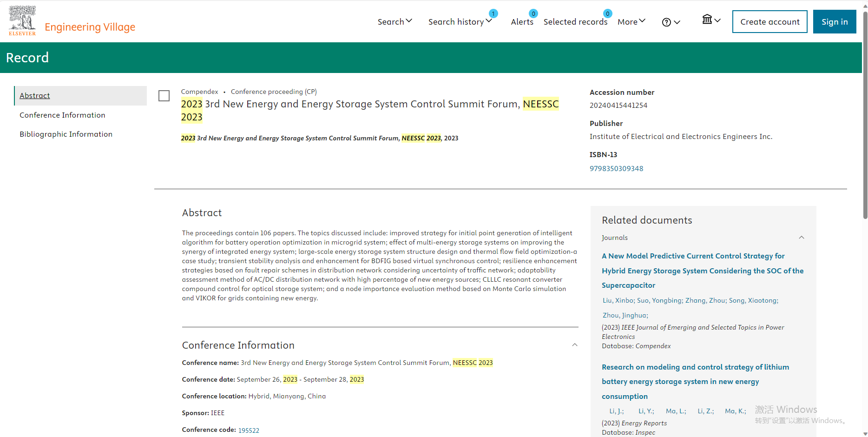Select the record checkbox beside title
868x437 pixels.
point(164,96)
